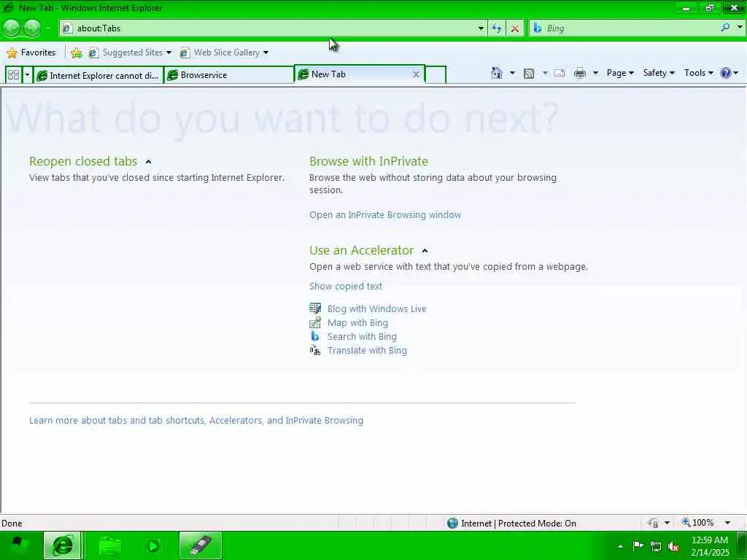Open Learn more about tabs link

coord(196,421)
